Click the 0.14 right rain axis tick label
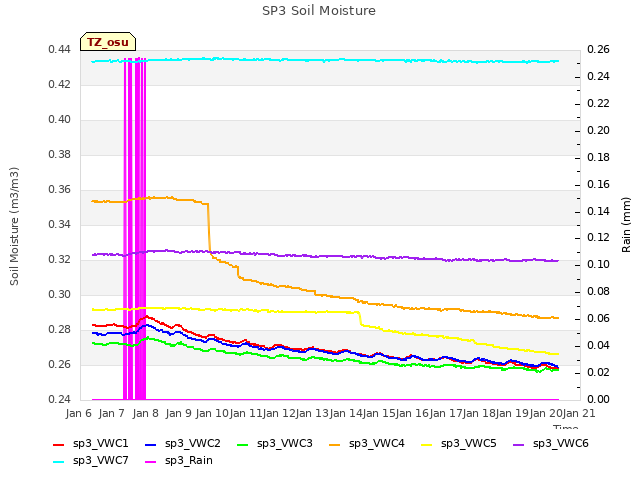640x480 pixels. pos(598,211)
